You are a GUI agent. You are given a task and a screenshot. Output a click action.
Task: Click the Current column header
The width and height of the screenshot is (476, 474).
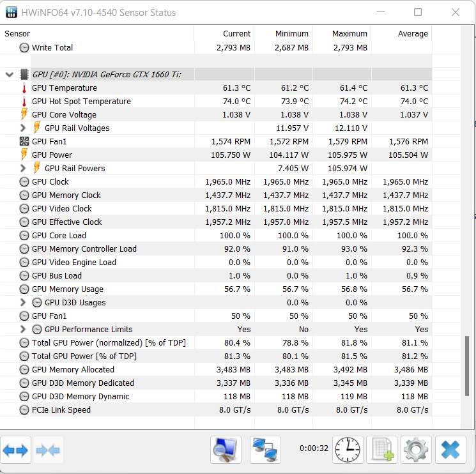pyautogui.click(x=224, y=33)
